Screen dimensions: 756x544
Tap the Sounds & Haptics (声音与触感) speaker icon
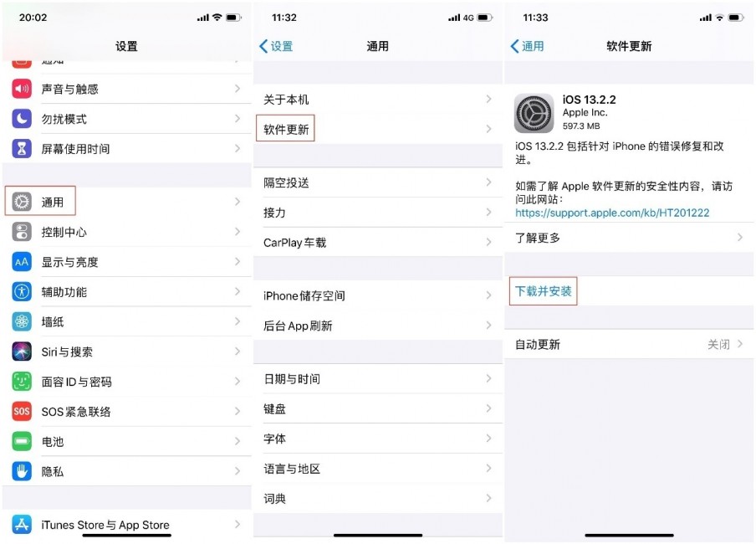pos(22,89)
